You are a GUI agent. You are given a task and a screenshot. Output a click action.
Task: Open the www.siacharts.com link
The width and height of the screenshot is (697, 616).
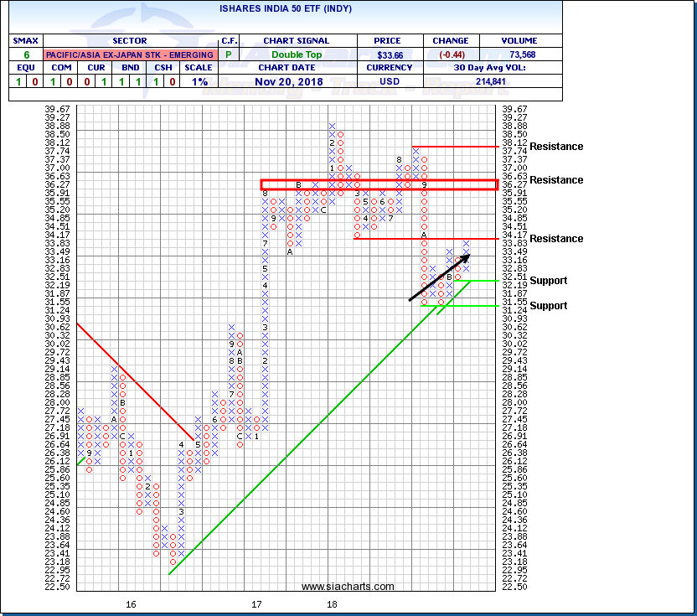coord(347,587)
